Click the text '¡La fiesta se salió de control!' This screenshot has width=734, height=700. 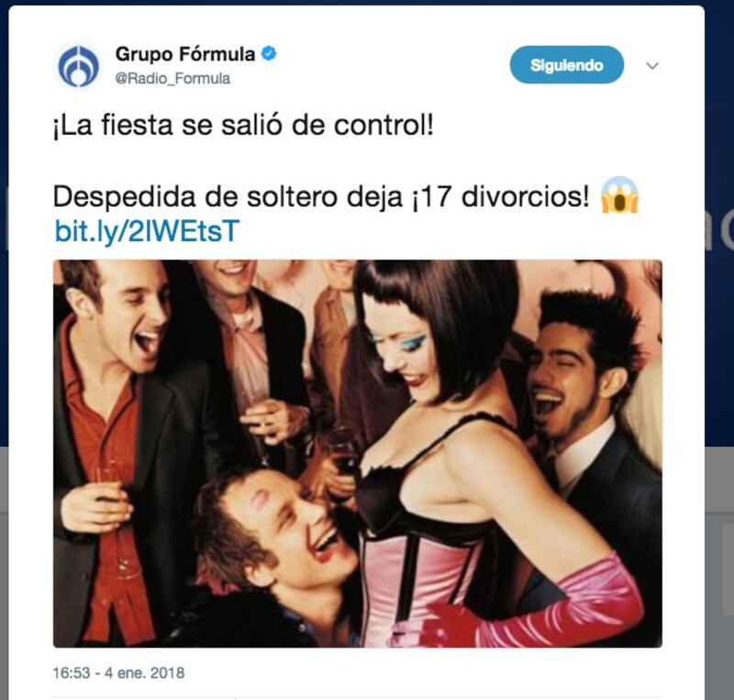[x=243, y=125]
